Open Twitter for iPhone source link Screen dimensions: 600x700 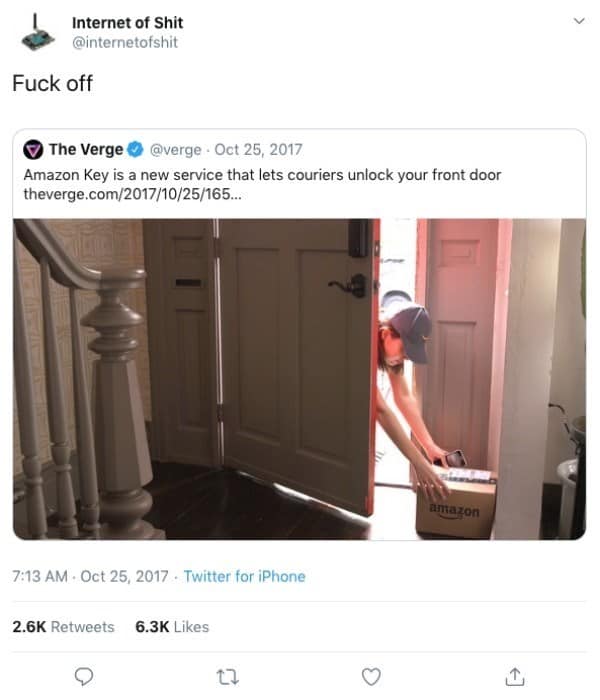pos(245,576)
